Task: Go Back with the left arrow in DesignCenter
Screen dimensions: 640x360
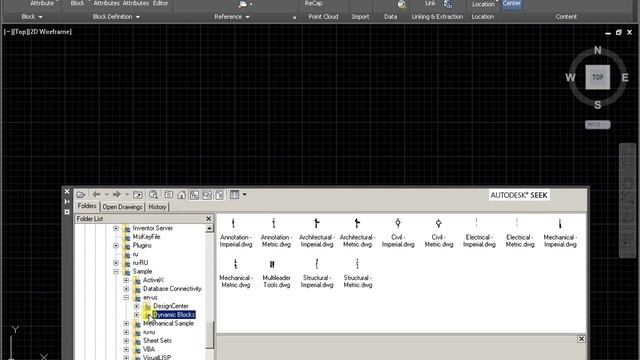Action: point(96,195)
